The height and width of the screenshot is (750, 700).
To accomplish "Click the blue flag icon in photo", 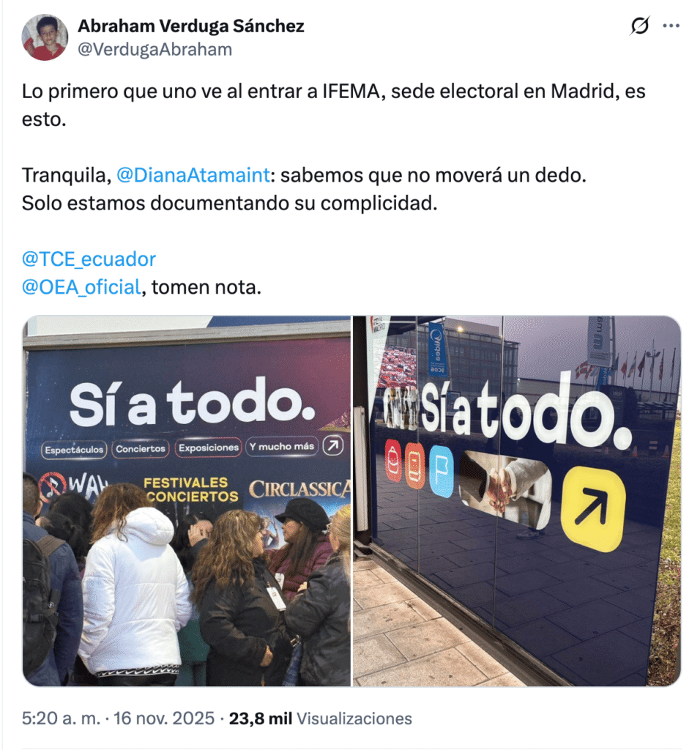I will [441, 471].
